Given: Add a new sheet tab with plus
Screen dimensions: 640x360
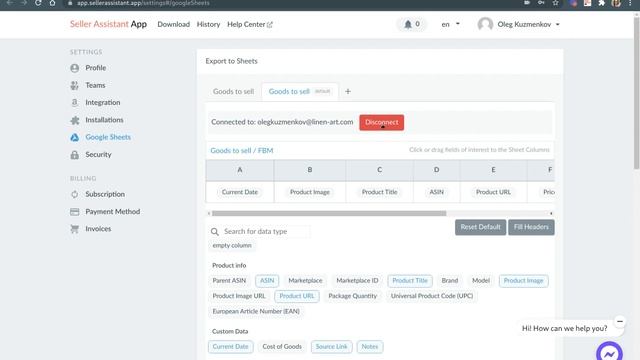Looking at the screenshot, I should click(348, 91).
